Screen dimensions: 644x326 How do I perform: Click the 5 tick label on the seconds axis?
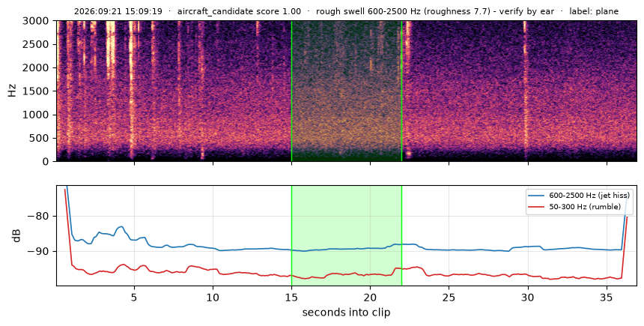click(134, 298)
